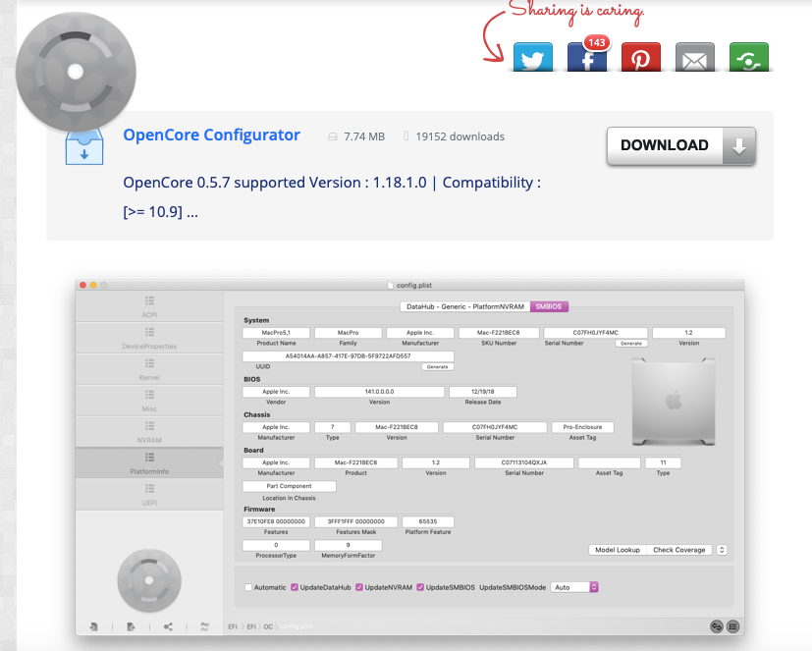Click the Platform Feature field 65535
812x651 pixels.
point(428,521)
